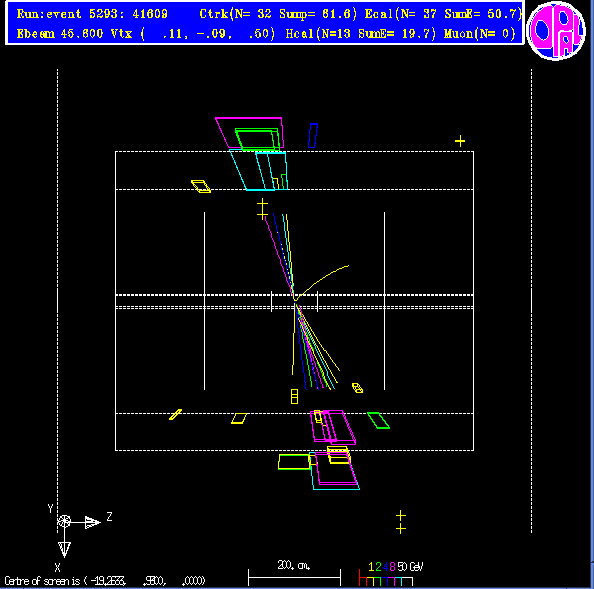594x589 pixels.
Task: Click the Run:event 5293 header text
Action: [92, 14]
